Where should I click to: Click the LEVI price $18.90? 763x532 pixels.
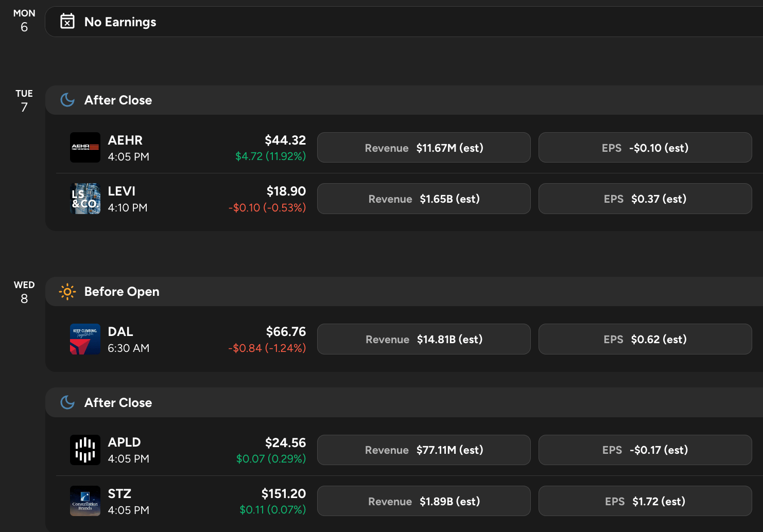pyautogui.click(x=286, y=191)
